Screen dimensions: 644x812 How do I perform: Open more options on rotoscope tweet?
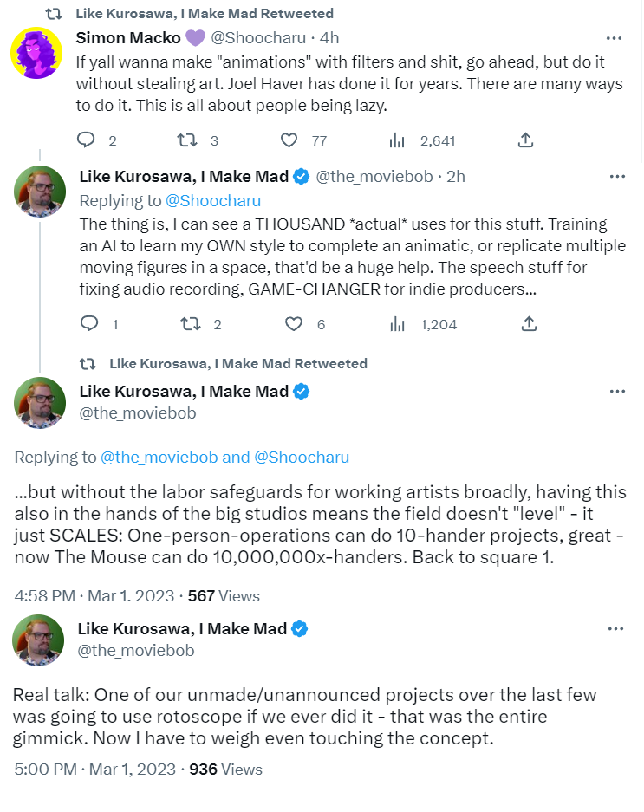coord(615,628)
